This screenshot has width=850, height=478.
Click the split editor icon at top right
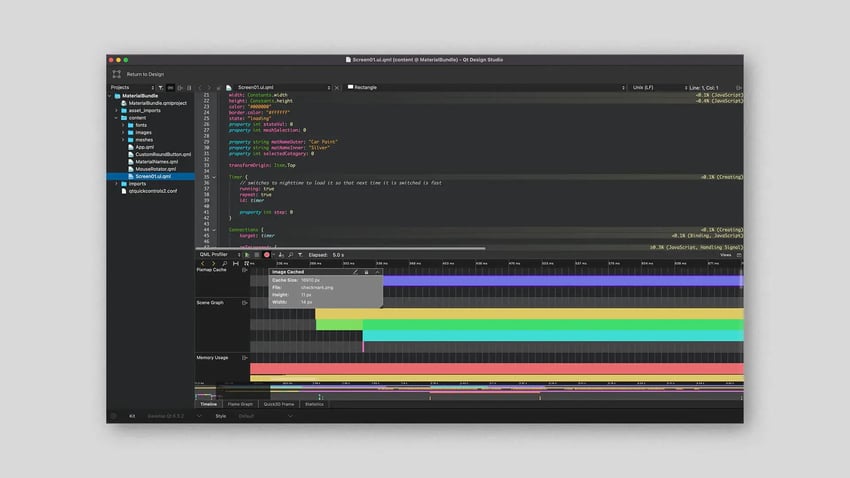[738, 88]
